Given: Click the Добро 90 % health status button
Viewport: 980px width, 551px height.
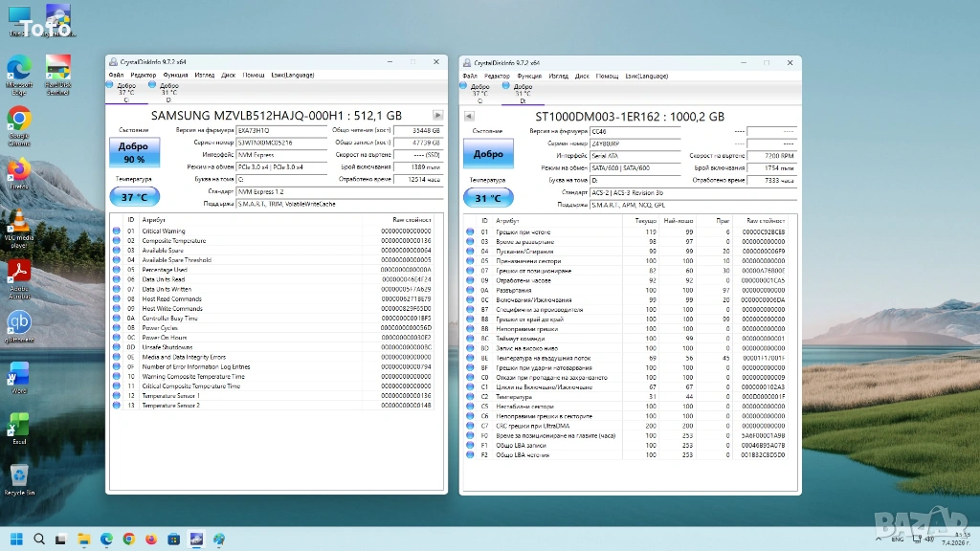Looking at the screenshot, I should tap(134, 153).
